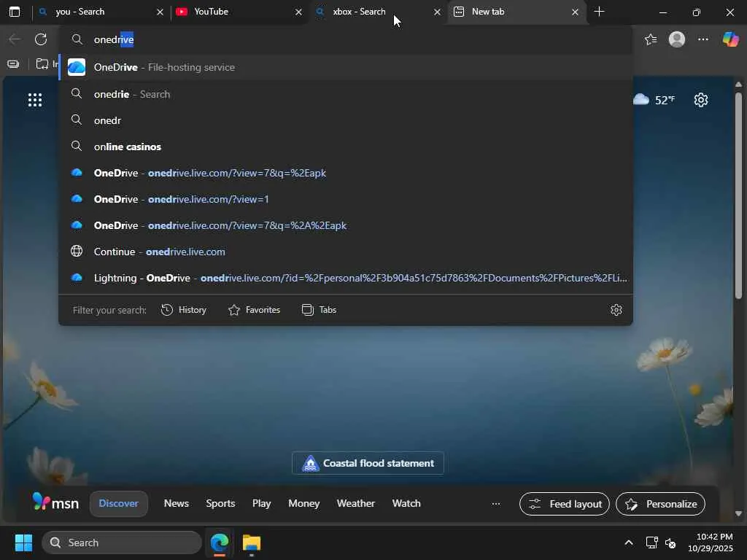The image size is (747, 560).
Task: Open the Feed layout options
Action: (565, 504)
